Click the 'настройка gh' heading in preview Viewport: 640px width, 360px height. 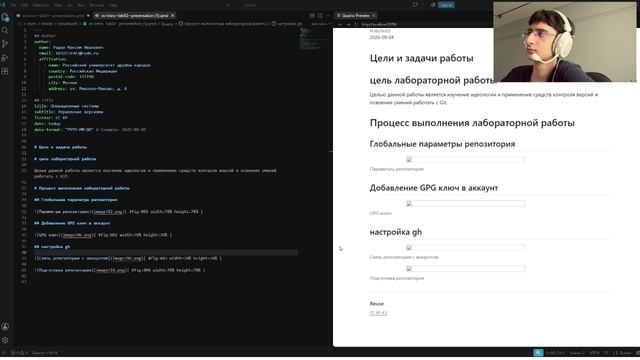tap(396, 232)
